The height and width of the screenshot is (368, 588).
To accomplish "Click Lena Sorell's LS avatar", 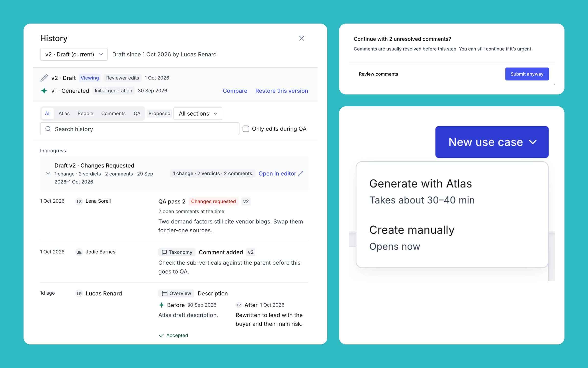I will coord(79,201).
